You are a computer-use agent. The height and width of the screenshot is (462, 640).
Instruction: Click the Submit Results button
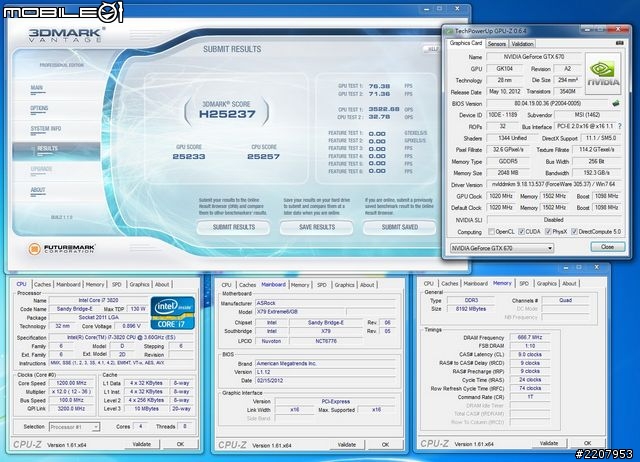233,227
